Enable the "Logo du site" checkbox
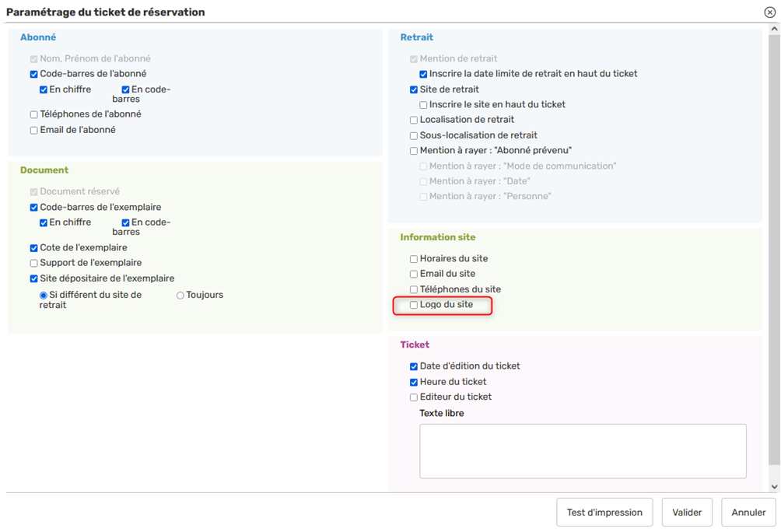The height and width of the screenshot is (532, 781). 414,305
